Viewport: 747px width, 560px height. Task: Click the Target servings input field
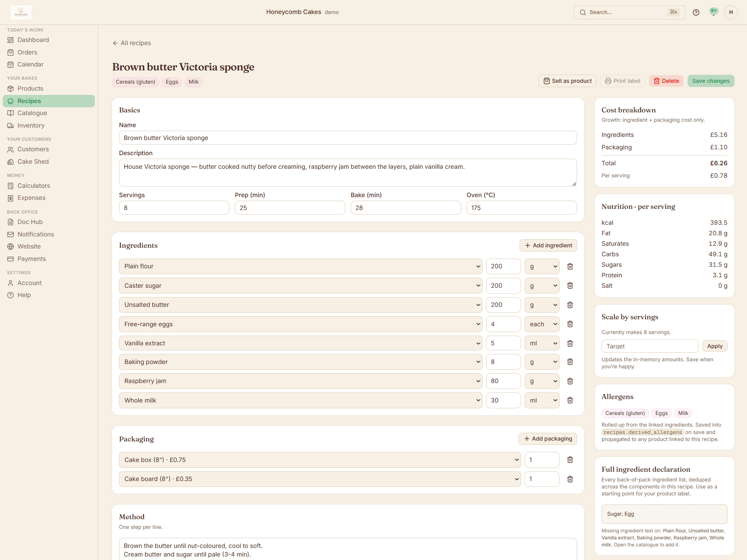point(650,346)
